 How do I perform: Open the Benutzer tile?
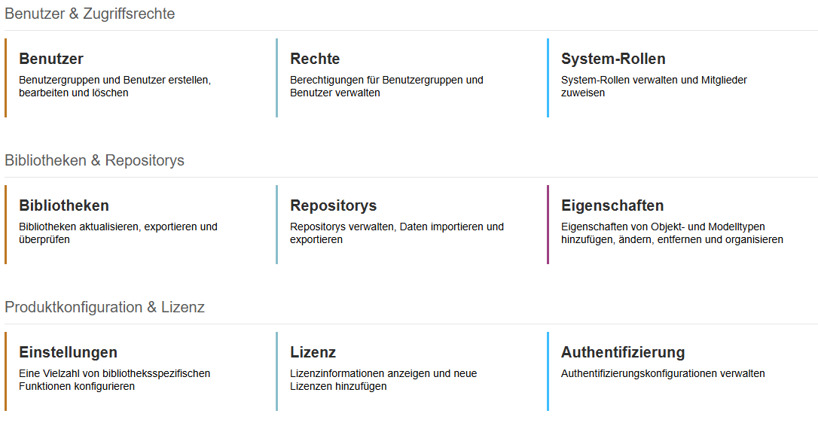pyautogui.click(x=51, y=59)
